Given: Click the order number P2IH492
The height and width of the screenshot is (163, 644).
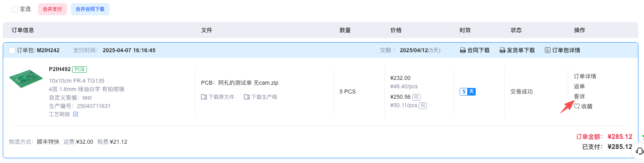Looking at the screenshot, I should coord(60,69).
